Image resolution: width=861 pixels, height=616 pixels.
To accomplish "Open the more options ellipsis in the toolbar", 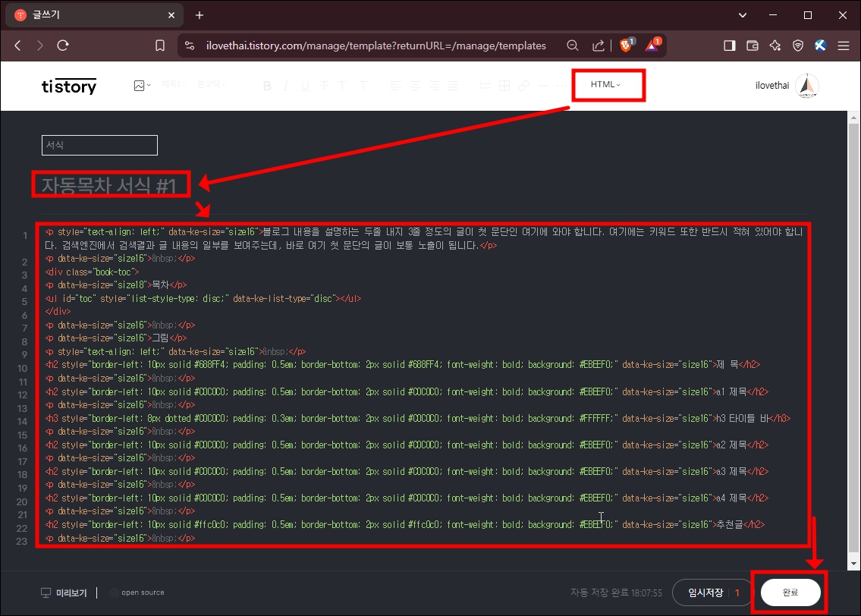I will pos(562,86).
